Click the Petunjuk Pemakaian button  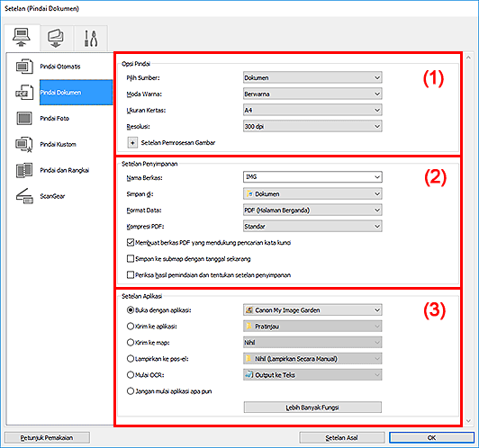point(47,437)
